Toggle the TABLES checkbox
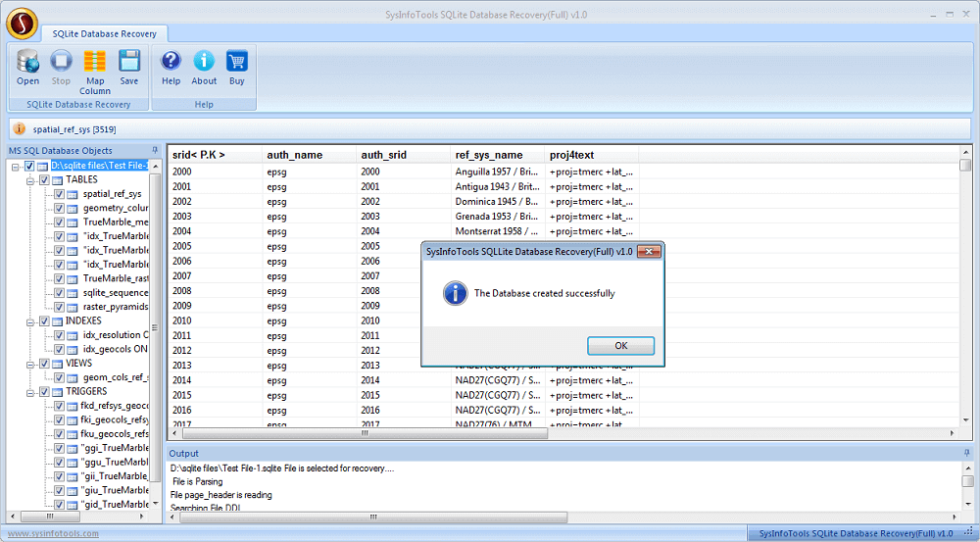The image size is (980, 542). pyautogui.click(x=44, y=180)
